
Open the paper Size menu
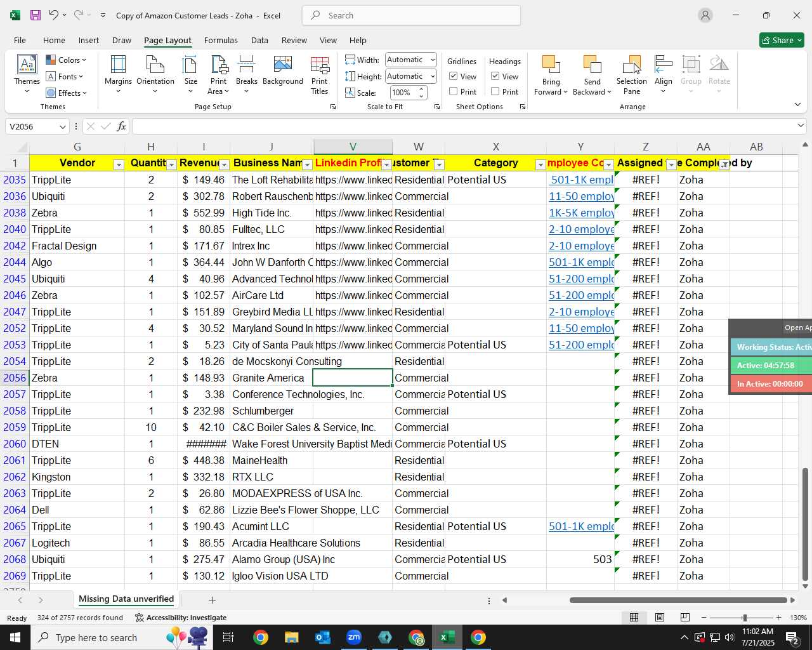[190, 75]
